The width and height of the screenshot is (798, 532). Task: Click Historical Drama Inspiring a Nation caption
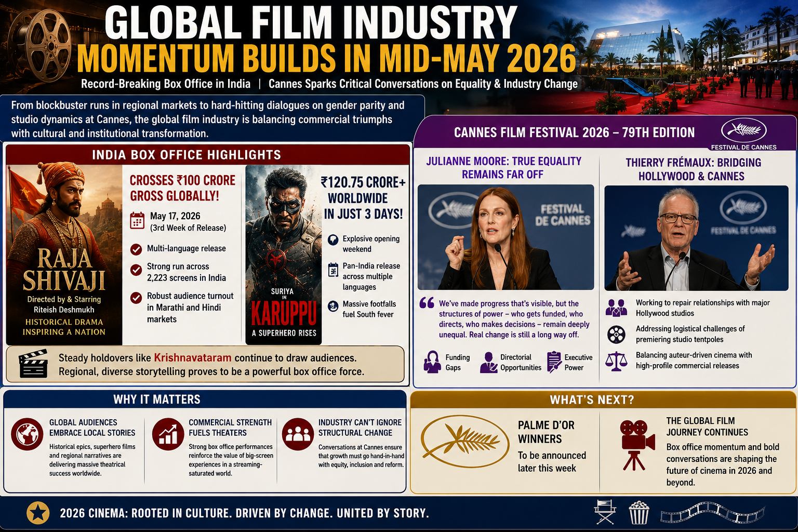click(x=64, y=327)
